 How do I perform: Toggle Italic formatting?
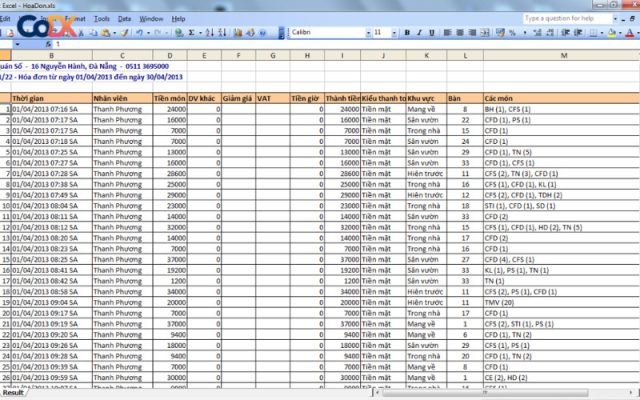pos(419,33)
